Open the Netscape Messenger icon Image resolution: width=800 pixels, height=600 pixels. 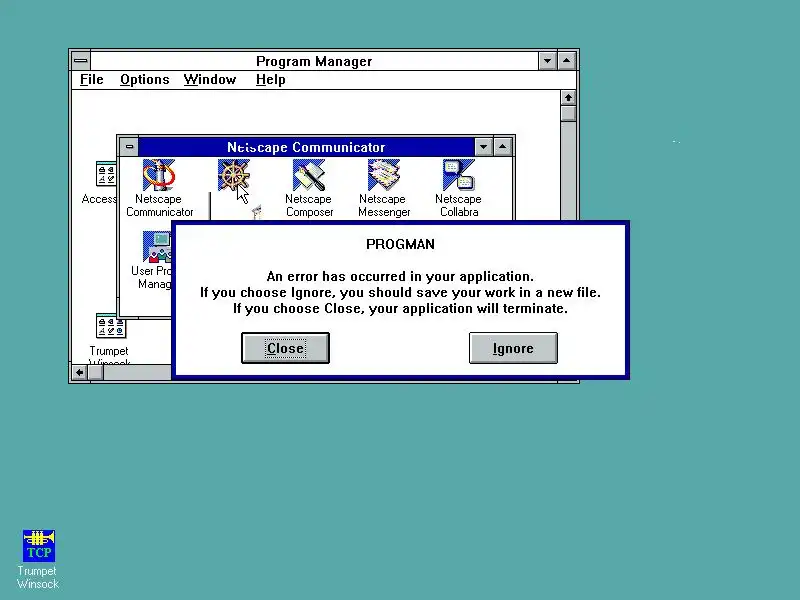[384, 176]
